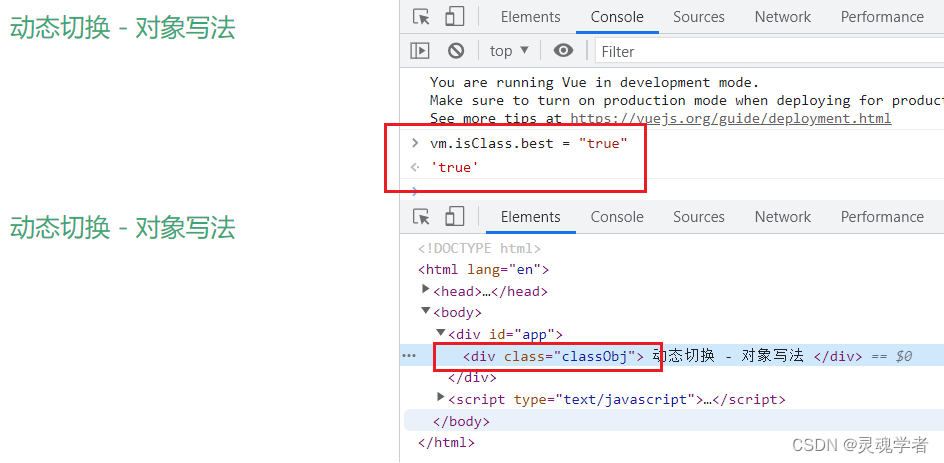944x463 pixels.
Task: Switch to Console tab in bottom DevTools
Action: [x=617, y=217]
